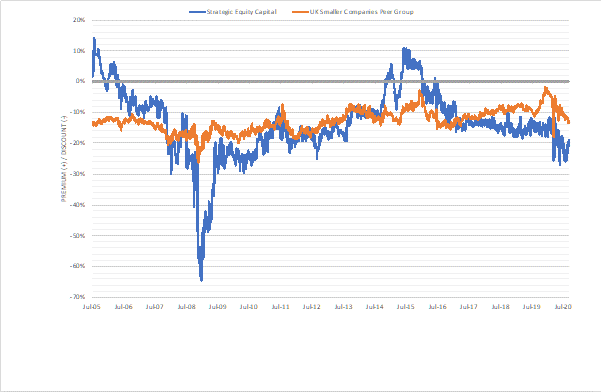The width and height of the screenshot is (601, 392).
Task: Click the Jul-08 x-axis label
Action: coord(186,307)
